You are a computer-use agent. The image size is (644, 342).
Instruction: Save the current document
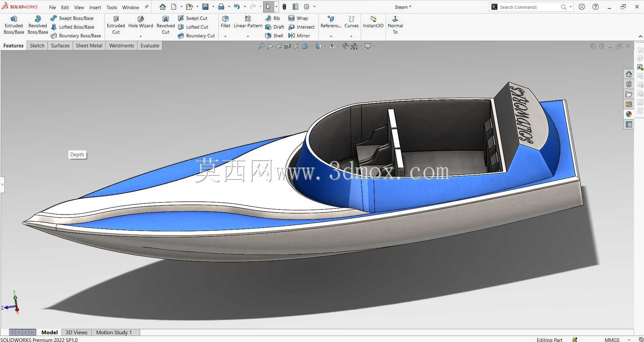205,7
